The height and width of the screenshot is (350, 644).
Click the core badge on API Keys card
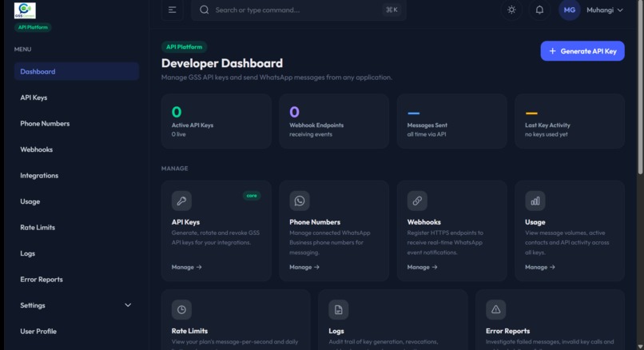click(252, 196)
